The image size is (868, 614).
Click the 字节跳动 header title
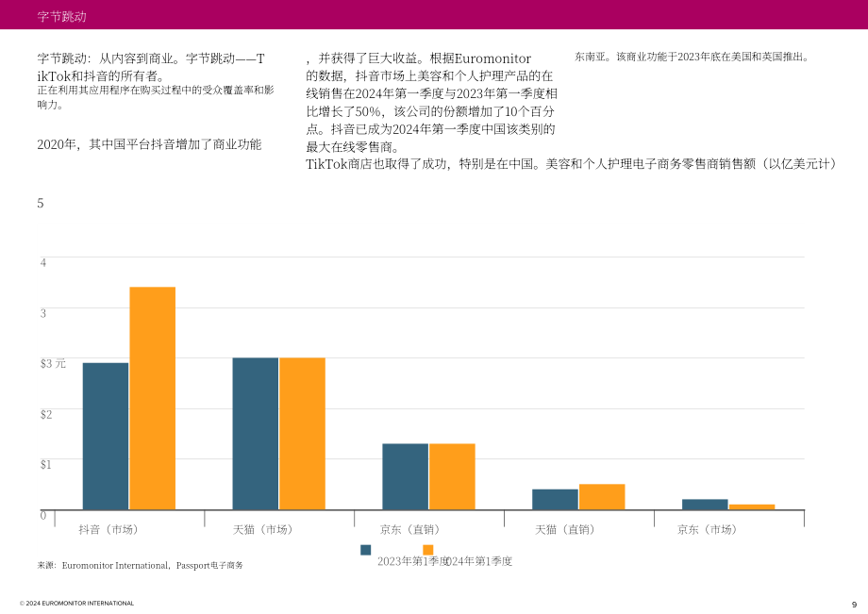click(x=62, y=17)
